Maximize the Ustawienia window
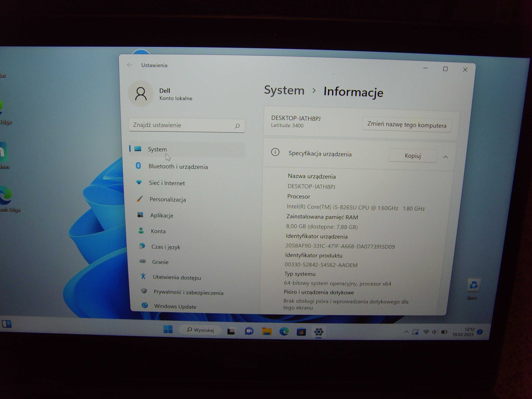This screenshot has width=532, height=399. click(445, 69)
